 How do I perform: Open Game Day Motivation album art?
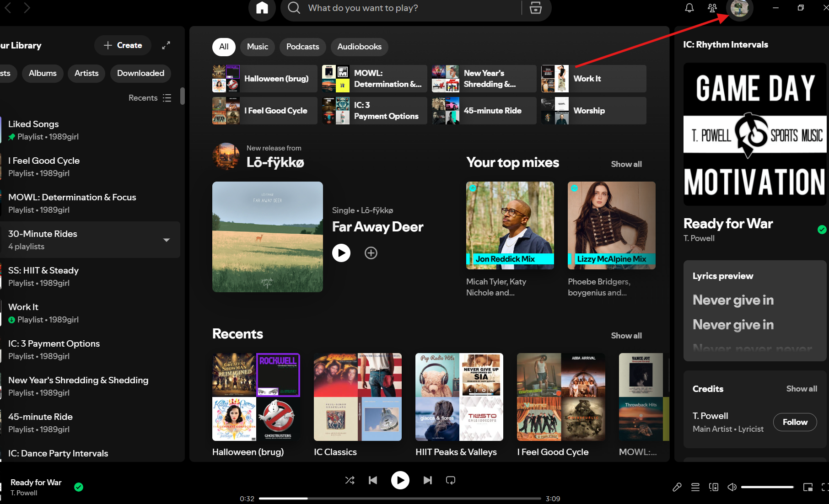pos(755,134)
